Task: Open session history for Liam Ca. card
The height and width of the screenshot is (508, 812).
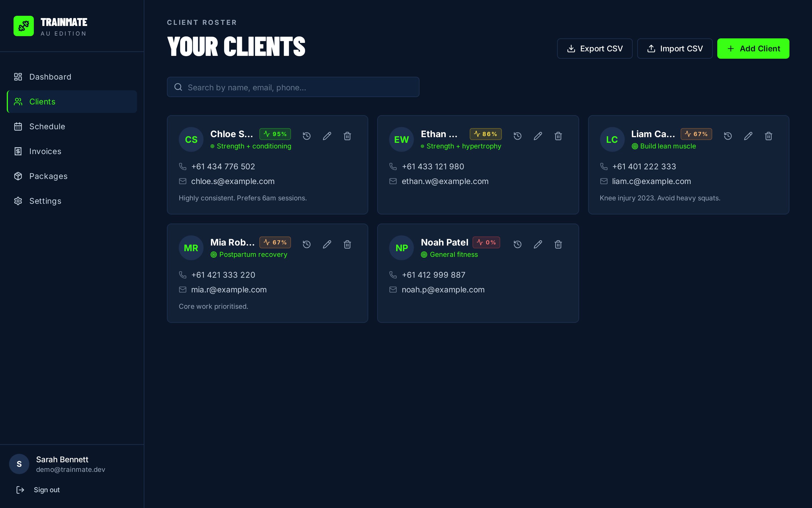Action: [728, 136]
